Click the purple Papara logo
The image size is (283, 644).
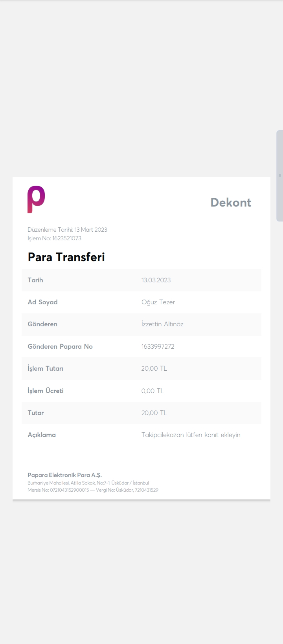coord(36,199)
